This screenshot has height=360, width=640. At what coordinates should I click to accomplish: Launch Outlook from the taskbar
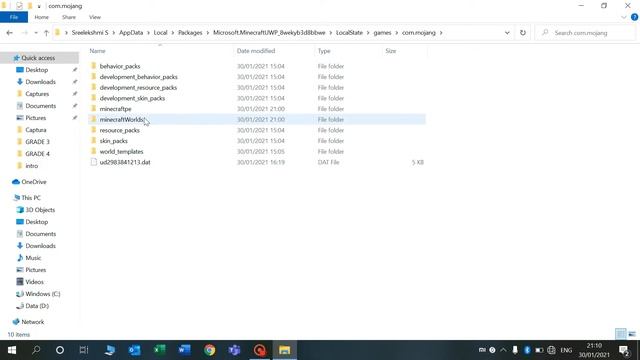click(x=134, y=350)
